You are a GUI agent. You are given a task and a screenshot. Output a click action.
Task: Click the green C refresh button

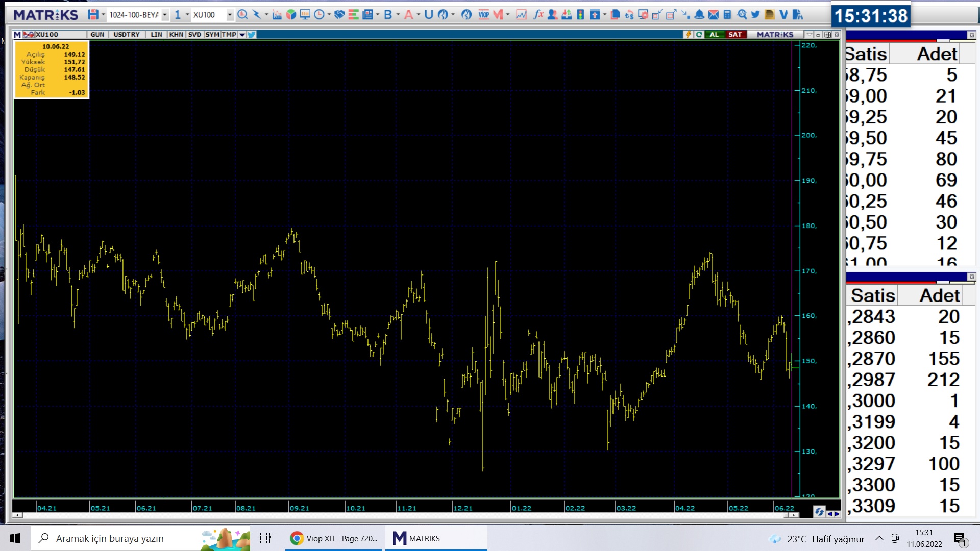699,35
